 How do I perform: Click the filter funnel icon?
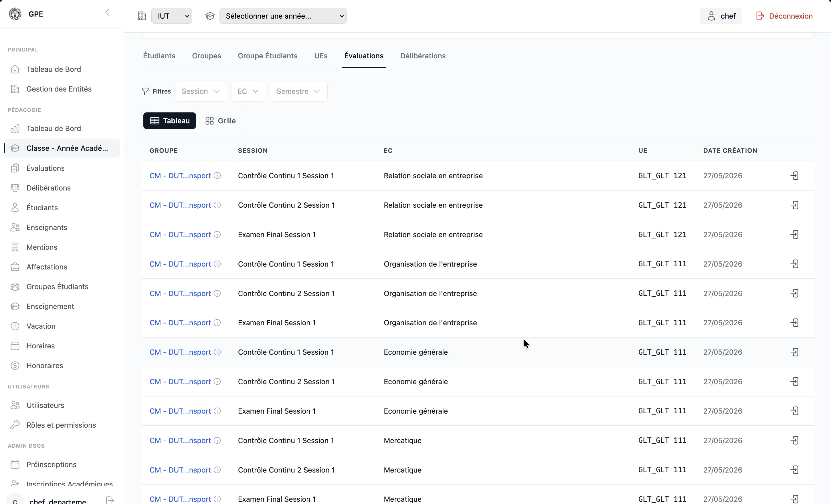point(145,91)
